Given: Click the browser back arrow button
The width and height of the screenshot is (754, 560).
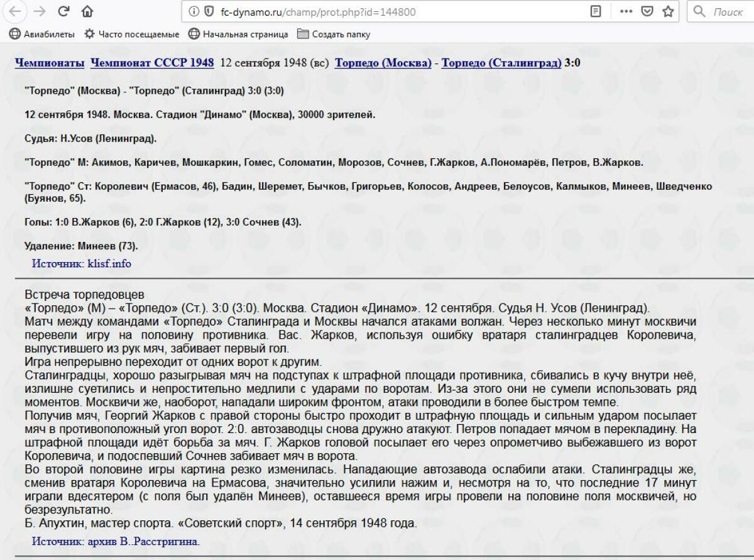Looking at the screenshot, I should 16,11.
